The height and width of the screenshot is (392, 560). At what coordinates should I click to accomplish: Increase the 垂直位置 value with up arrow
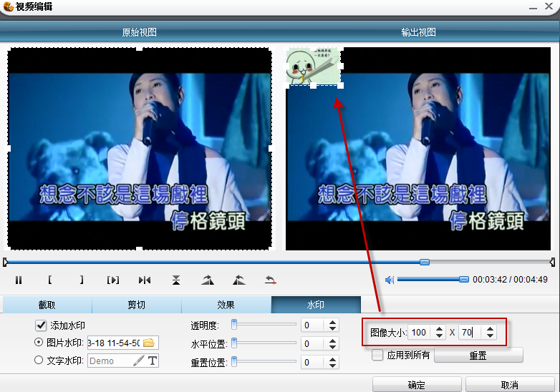tap(332, 359)
